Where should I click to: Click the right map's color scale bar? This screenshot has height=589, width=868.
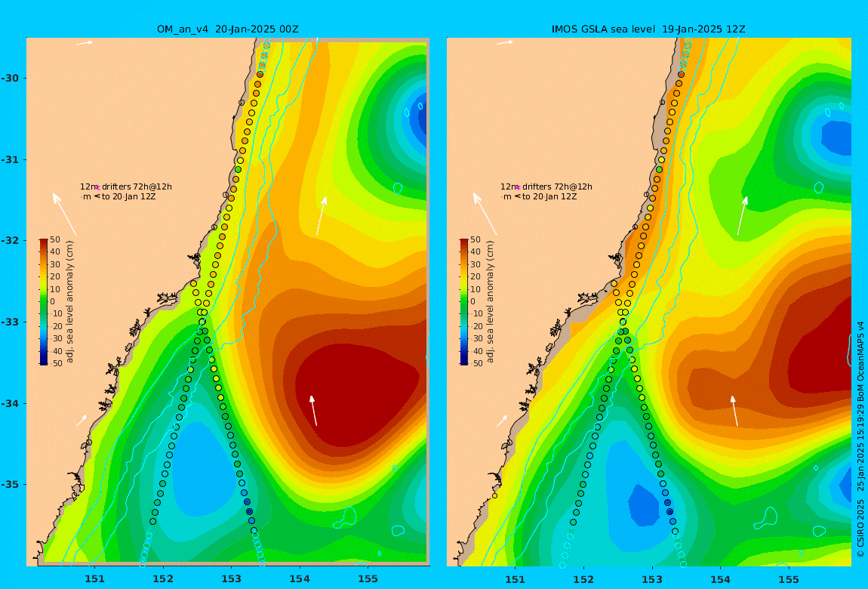(x=464, y=302)
